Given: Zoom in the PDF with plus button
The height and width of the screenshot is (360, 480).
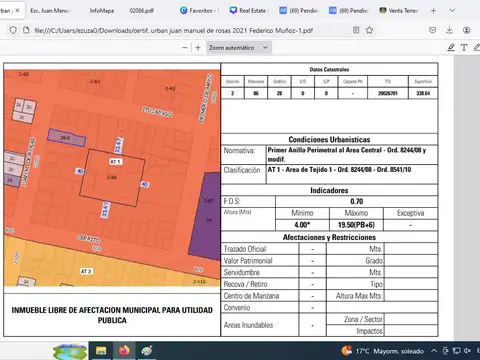Looking at the screenshot, I should click(x=198, y=48).
